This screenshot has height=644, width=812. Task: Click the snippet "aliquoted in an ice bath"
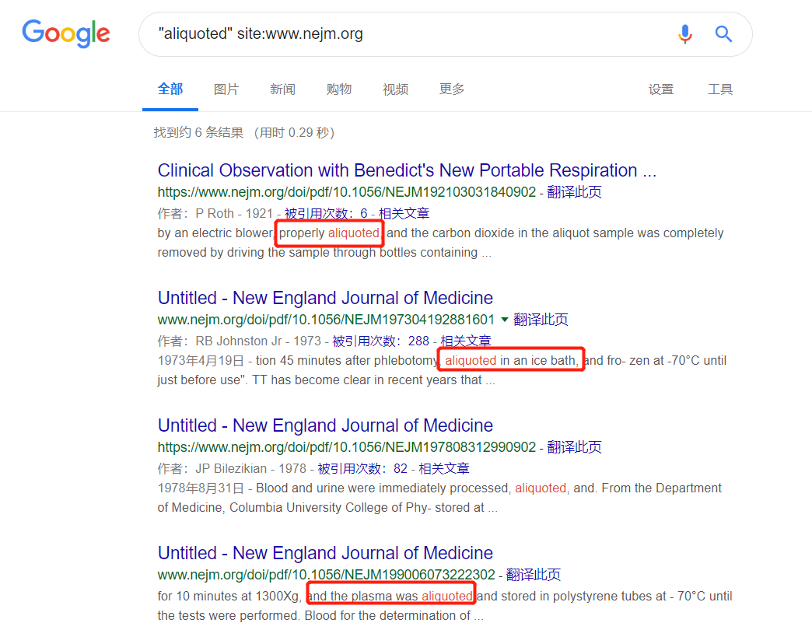[512, 360]
